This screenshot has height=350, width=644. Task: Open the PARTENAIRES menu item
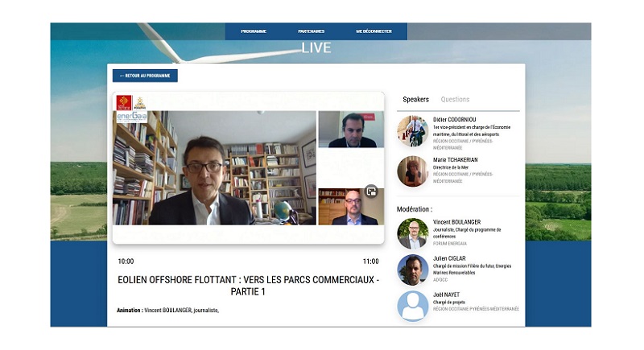311,31
